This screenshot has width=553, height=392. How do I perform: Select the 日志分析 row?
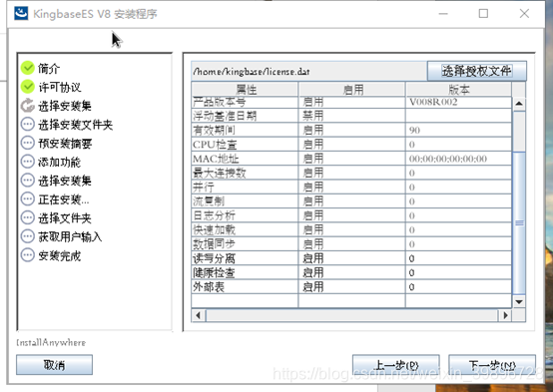pyautogui.click(x=351, y=215)
